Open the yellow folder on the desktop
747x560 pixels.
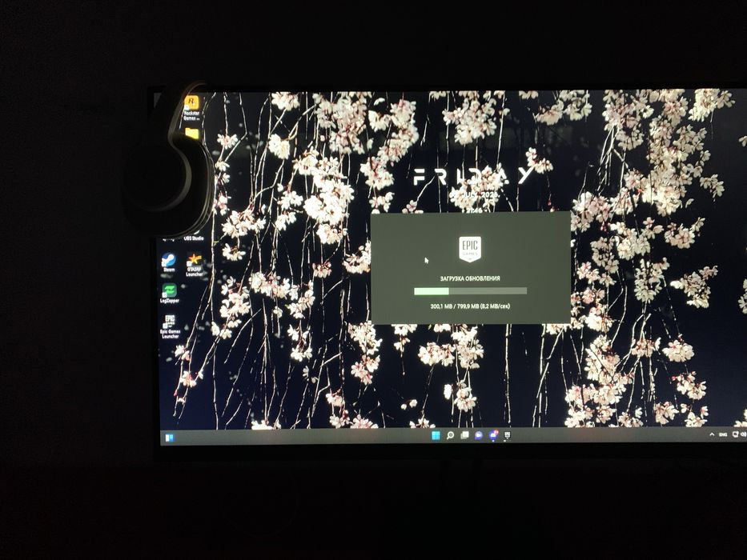click(192, 134)
